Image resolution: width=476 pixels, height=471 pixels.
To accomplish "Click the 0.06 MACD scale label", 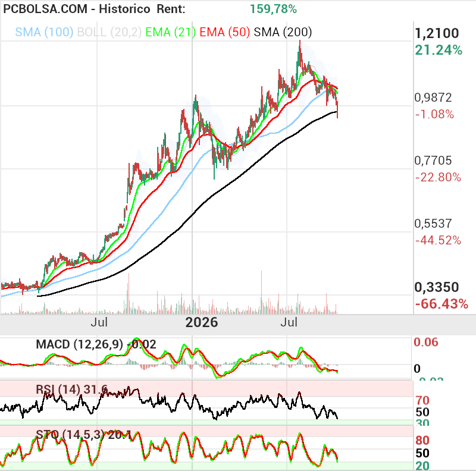I will [426, 343].
